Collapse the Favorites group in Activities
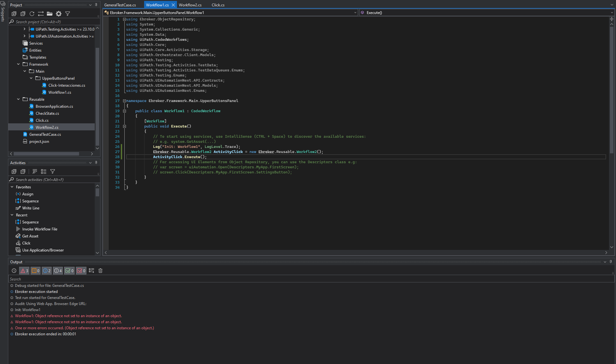Image resolution: width=616 pixels, height=364 pixels. click(x=12, y=187)
